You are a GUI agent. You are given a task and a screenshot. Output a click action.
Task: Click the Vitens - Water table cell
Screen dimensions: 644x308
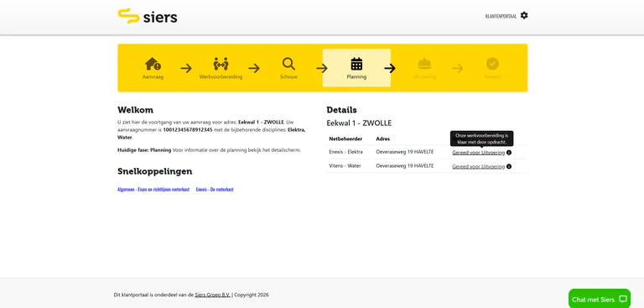[x=345, y=166]
